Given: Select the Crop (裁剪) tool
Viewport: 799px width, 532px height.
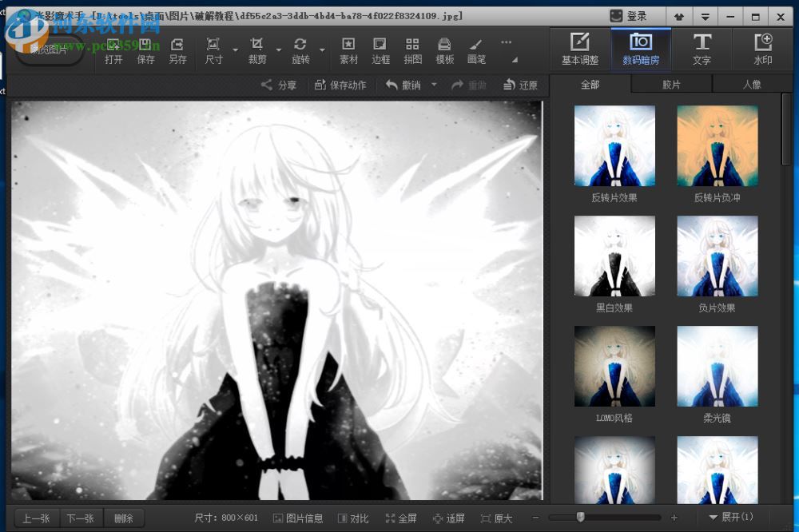Looking at the screenshot, I should pos(256,50).
